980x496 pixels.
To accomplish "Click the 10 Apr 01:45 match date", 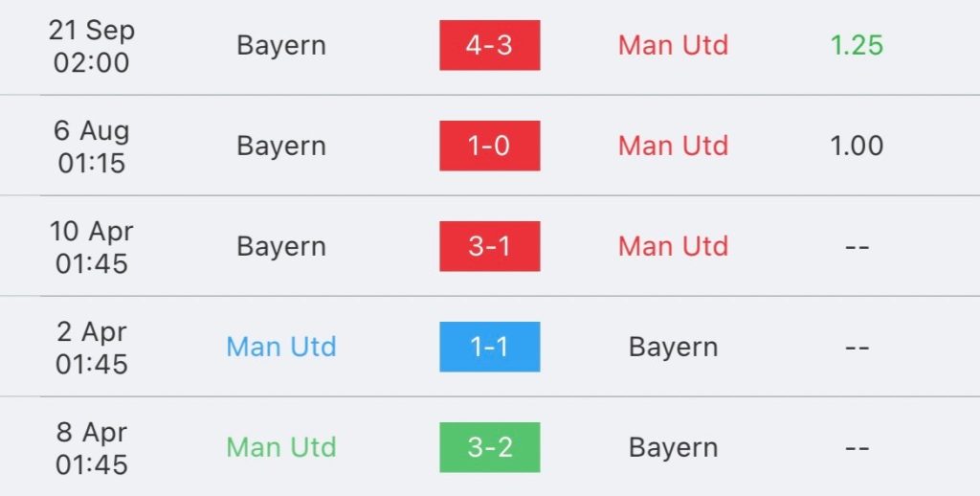I will [x=90, y=246].
